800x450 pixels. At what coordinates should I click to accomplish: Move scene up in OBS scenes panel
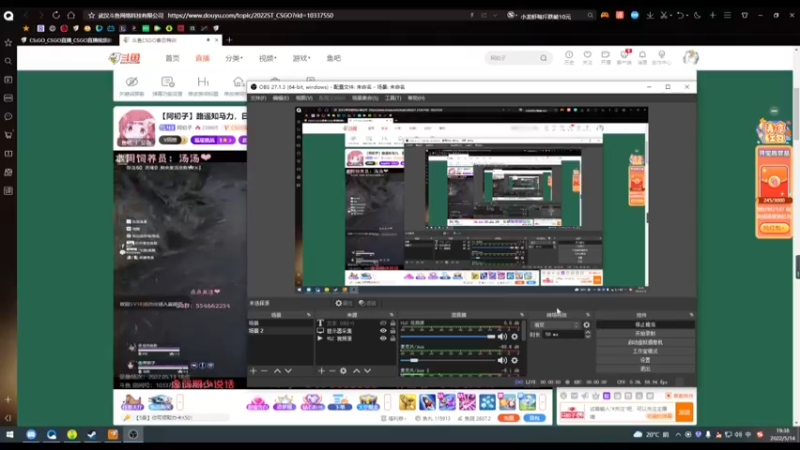277,371
